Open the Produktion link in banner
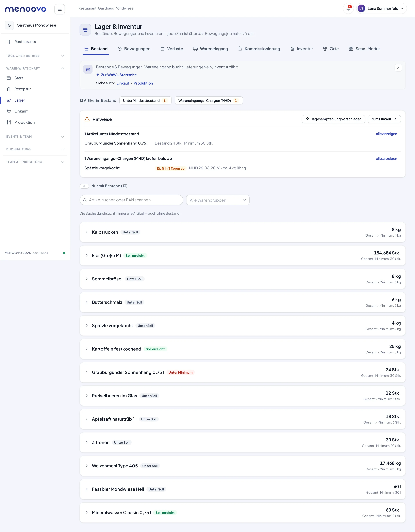 [143, 83]
